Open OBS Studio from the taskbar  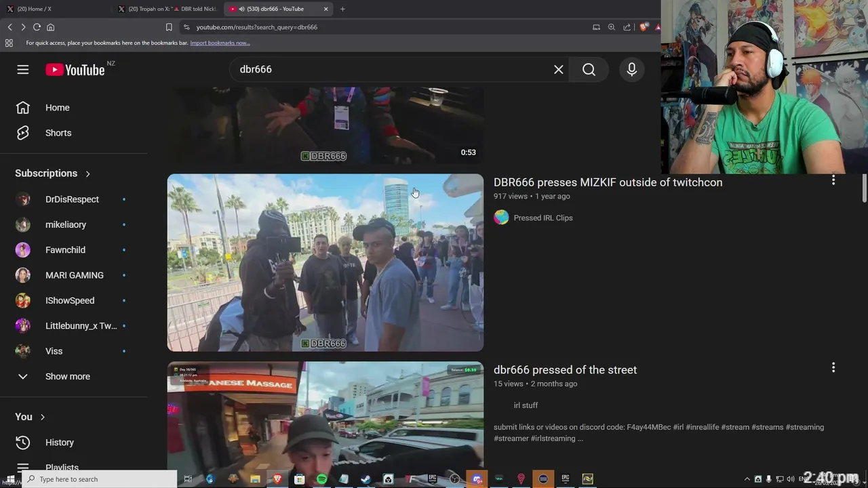tap(454, 479)
